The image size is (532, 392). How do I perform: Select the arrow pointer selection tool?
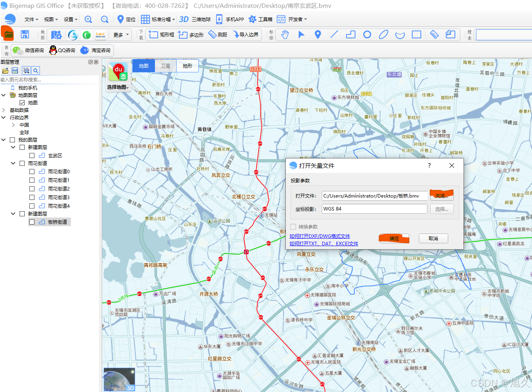coord(301,34)
